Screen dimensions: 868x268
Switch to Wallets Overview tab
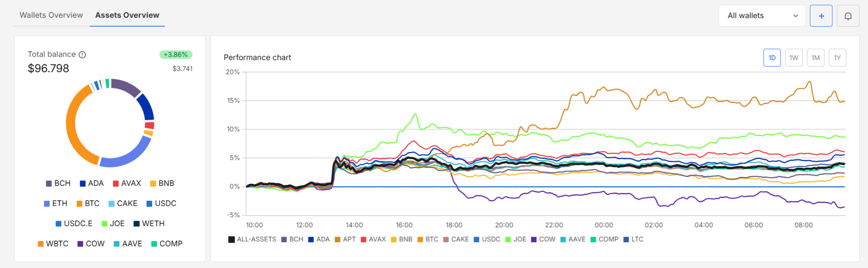point(51,15)
